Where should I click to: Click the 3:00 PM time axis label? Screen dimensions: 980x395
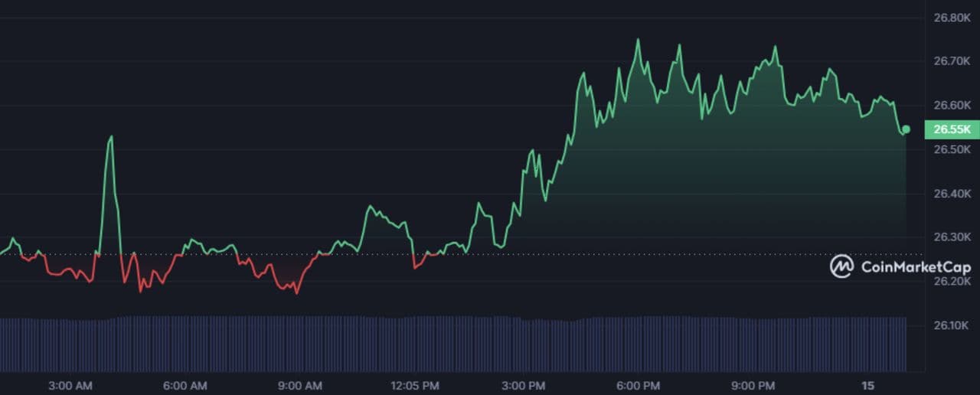524,386
